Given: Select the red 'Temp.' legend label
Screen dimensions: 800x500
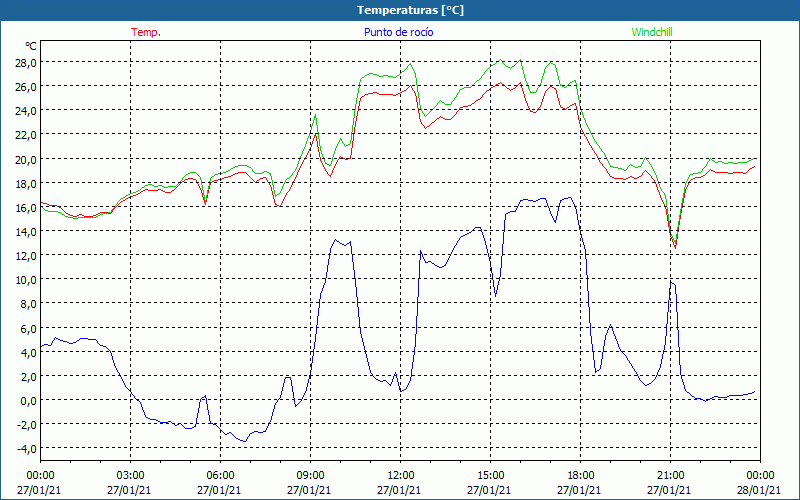Looking at the screenshot, I should tap(146, 32).
